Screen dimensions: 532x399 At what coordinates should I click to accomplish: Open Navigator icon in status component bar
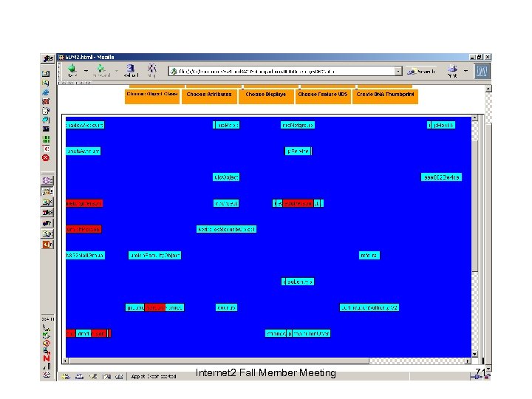[x=66, y=376]
